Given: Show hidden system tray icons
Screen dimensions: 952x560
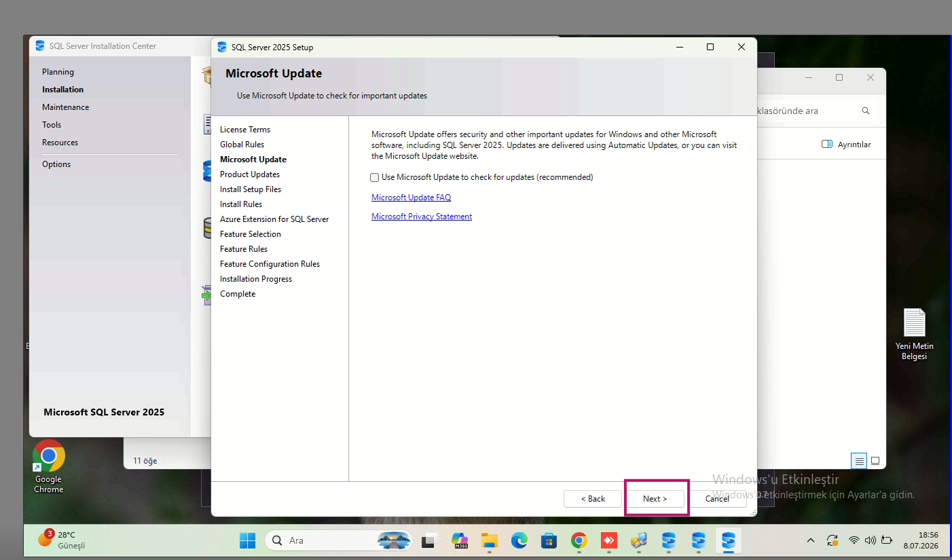Looking at the screenshot, I should pyautogui.click(x=810, y=541).
